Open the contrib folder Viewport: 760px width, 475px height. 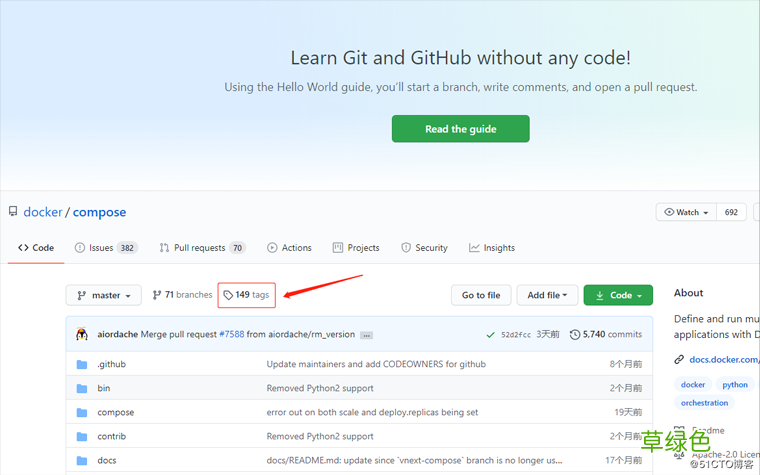coord(111,436)
